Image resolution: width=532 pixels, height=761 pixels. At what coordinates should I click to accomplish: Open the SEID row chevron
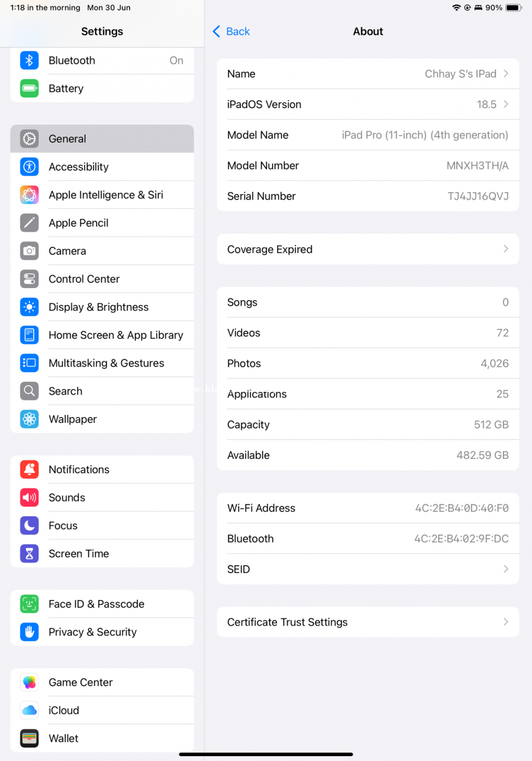(x=506, y=569)
